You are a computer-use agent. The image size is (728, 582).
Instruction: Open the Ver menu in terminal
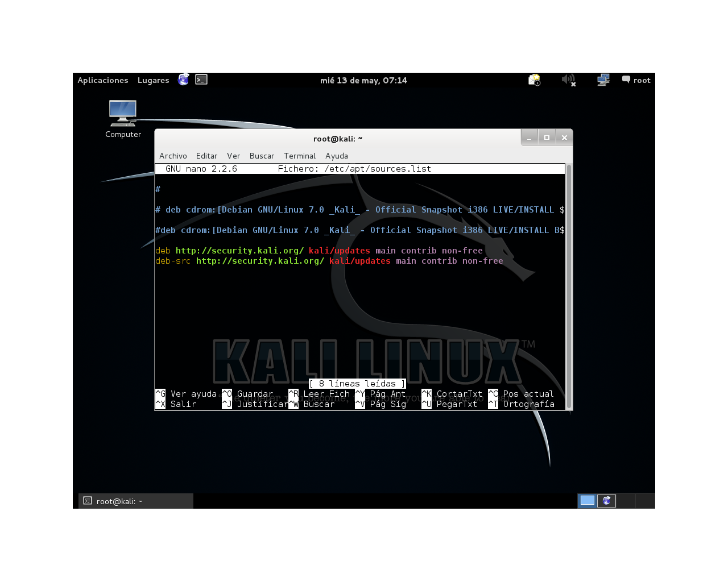point(233,156)
